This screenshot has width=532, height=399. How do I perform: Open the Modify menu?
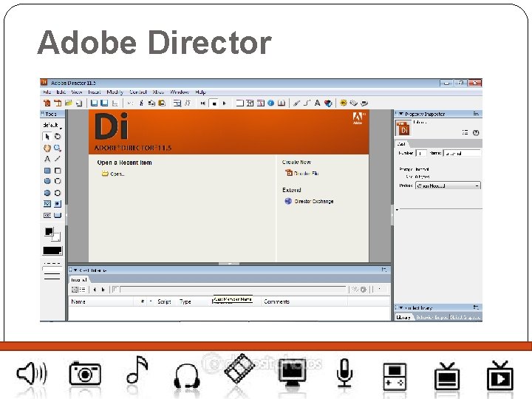pyautogui.click(x=115, y=92)
